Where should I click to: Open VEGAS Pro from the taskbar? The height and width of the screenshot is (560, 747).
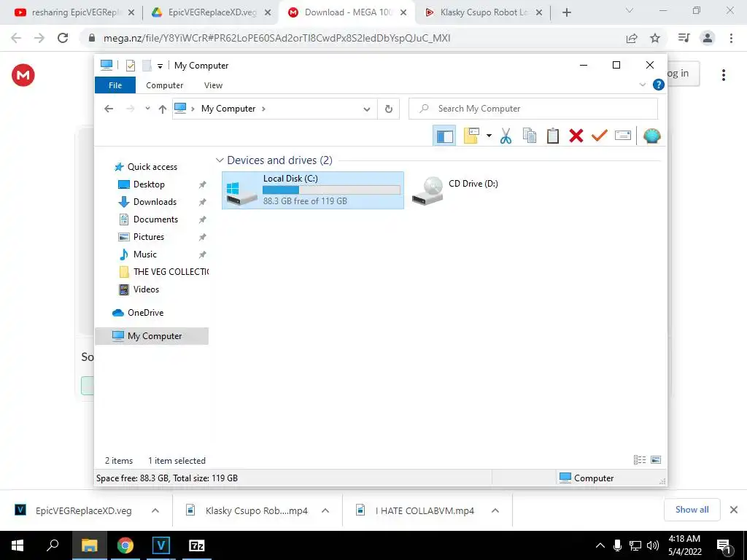point(161,545)
